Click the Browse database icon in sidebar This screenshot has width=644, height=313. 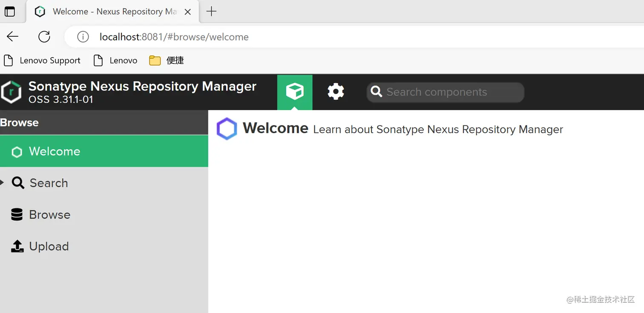[17, 214]
